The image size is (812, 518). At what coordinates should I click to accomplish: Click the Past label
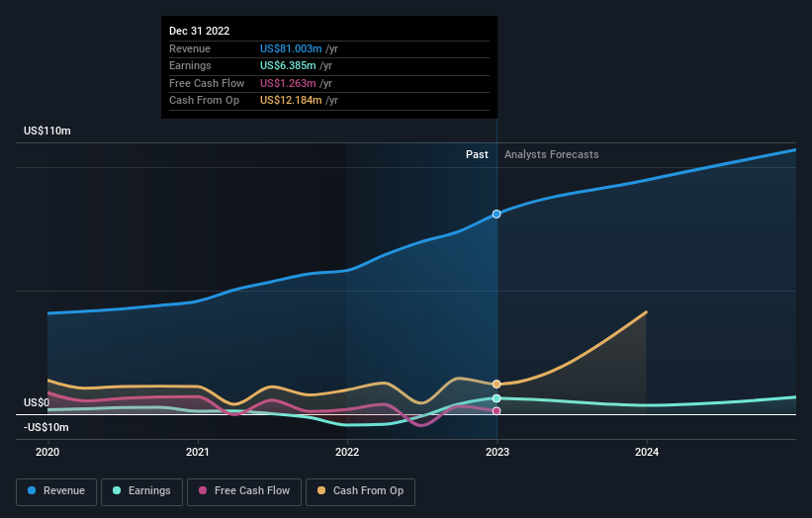point(477,155)
